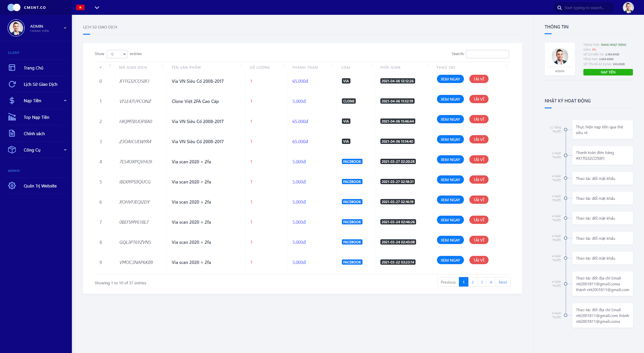Click the Chính sách document icon

(x=12, y=133)
